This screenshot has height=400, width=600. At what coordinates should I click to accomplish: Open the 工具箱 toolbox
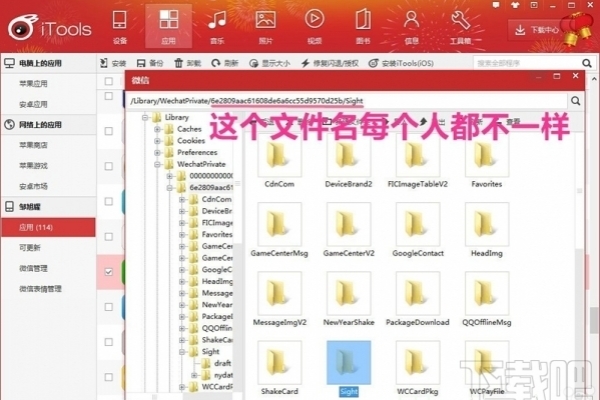(x=460, y=27)
